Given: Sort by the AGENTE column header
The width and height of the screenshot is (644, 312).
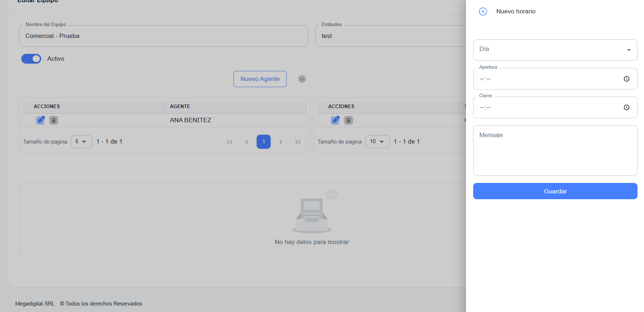Looking at the screenshot, I should 180,106.
